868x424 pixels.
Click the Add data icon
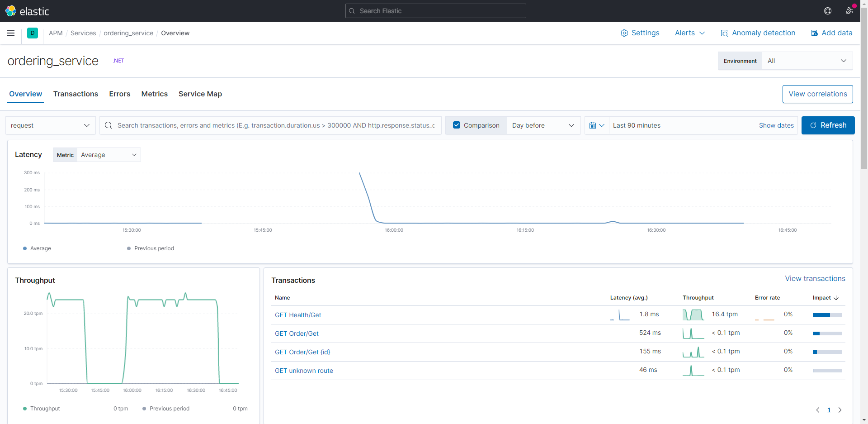[x=815, y=33]
